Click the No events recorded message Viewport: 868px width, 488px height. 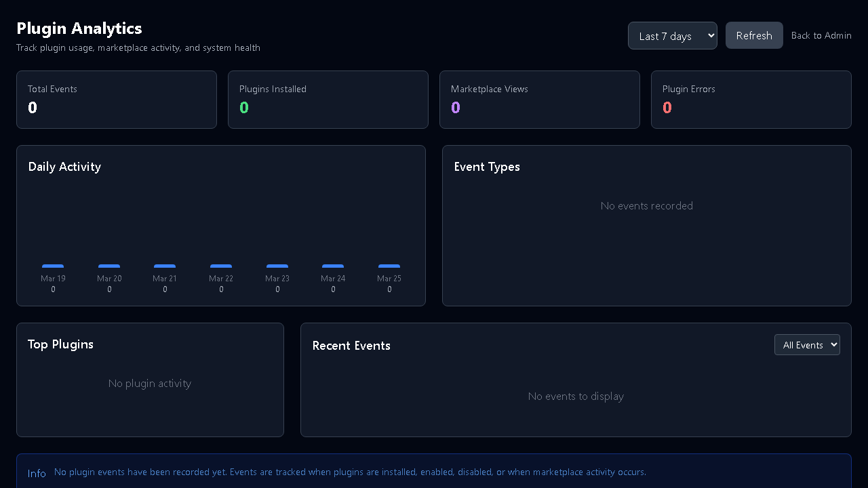(x=646, y=205)
